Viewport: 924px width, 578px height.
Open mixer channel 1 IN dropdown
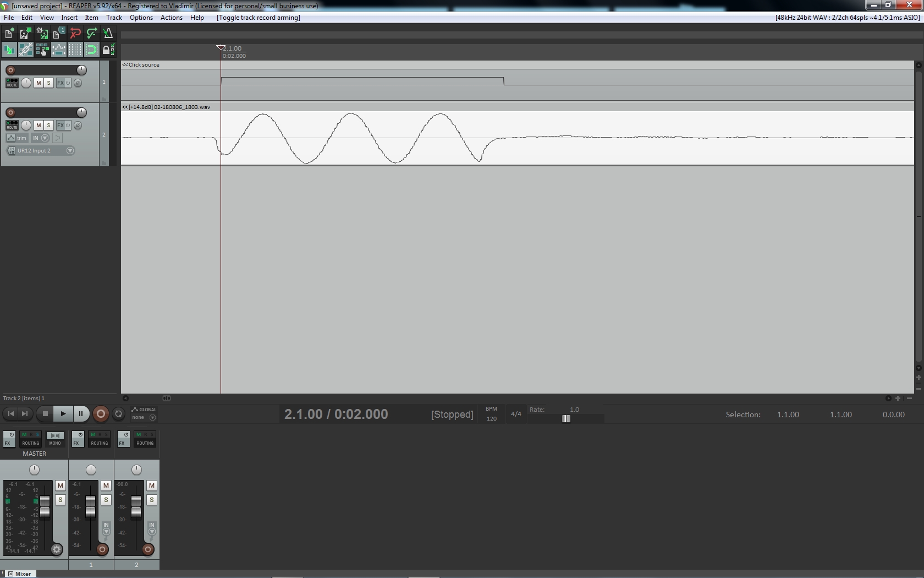pyautogui.click(x=106, y=528)
